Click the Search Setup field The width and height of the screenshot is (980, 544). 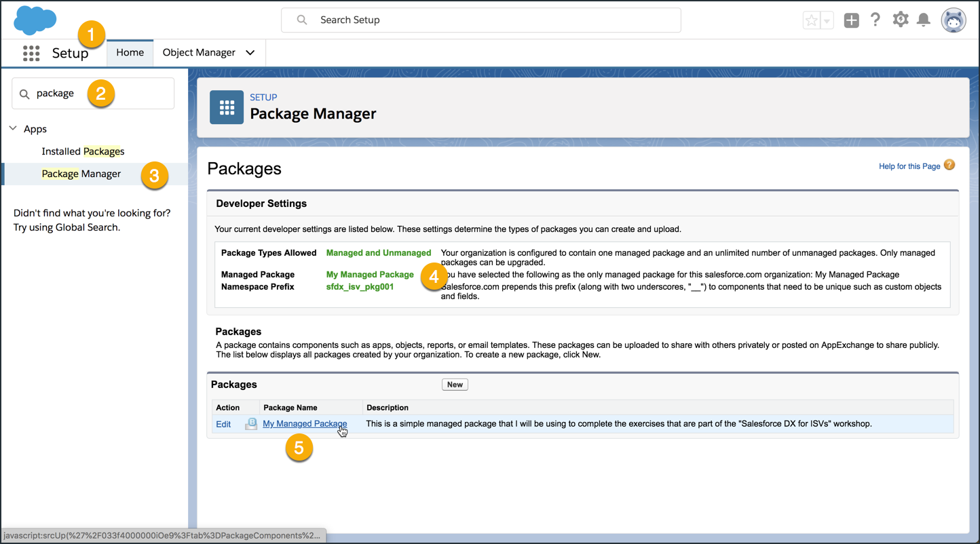click(x=480, y=20)
